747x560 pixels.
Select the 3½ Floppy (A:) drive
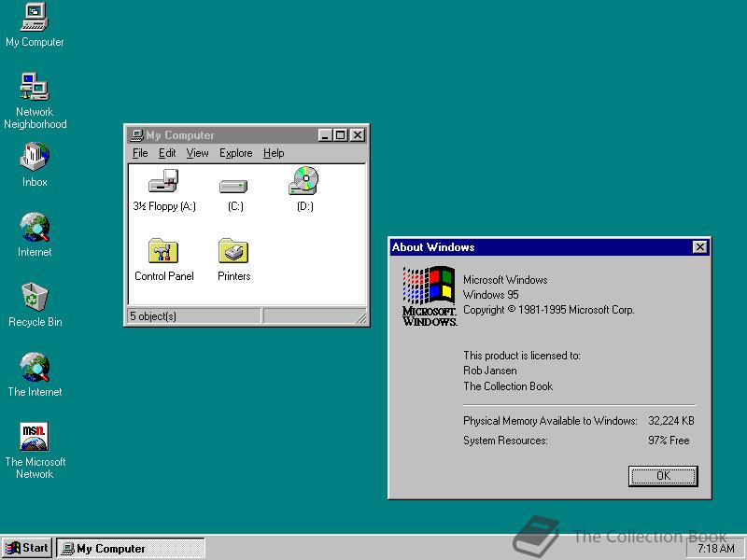click(x=164, y=190)
